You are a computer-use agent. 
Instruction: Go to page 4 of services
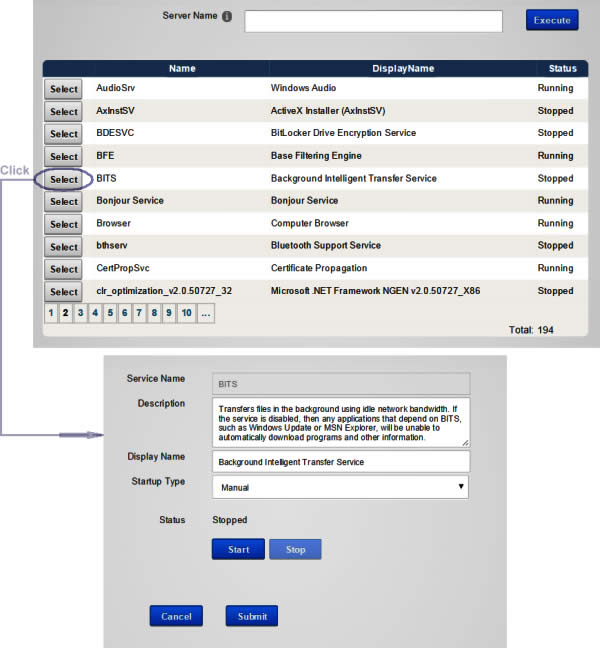[95, 313]
